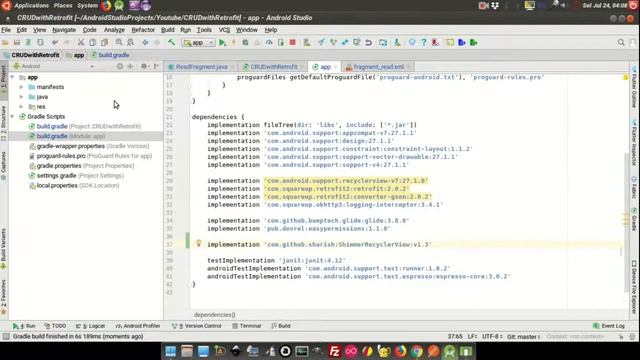Click the Chrome icon in the dock

click(x=417, y=351)
